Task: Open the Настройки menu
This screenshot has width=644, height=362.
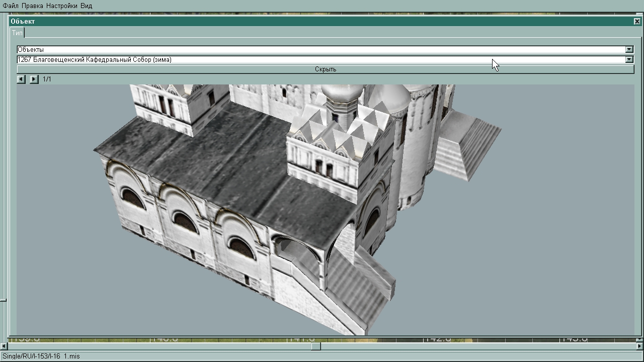Action: pyautogui.click(x=62, y=6)
